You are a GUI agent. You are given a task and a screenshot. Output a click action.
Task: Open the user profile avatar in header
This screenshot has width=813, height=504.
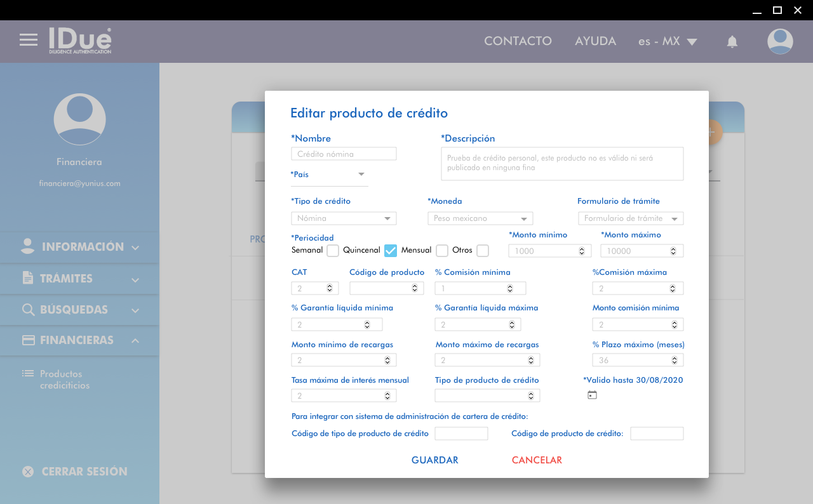point(779,41)
